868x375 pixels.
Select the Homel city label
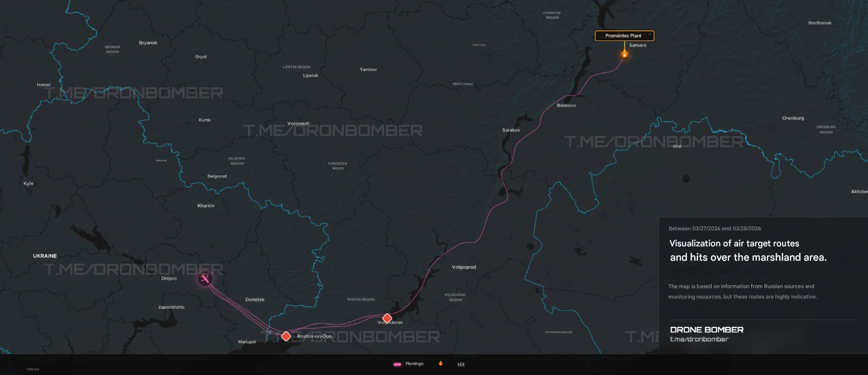click(43, 85)
